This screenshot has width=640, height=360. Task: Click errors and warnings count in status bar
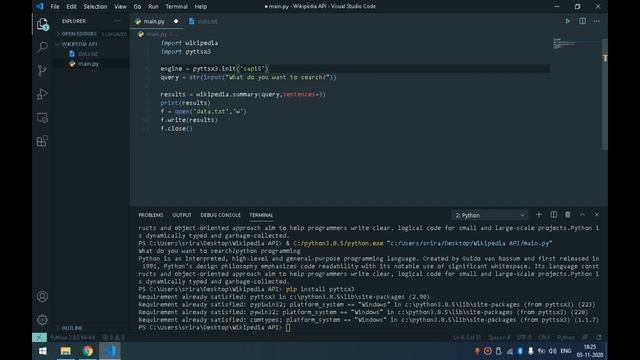(113, 338)
